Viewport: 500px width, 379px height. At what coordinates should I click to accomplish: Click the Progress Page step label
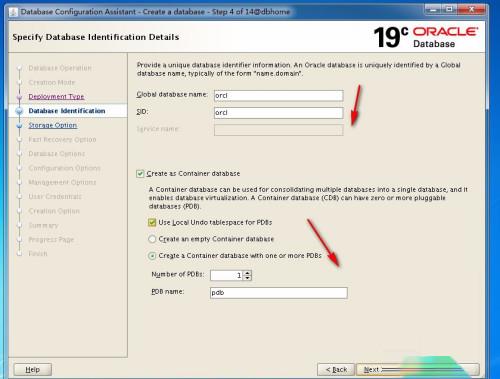pos(51,240)
